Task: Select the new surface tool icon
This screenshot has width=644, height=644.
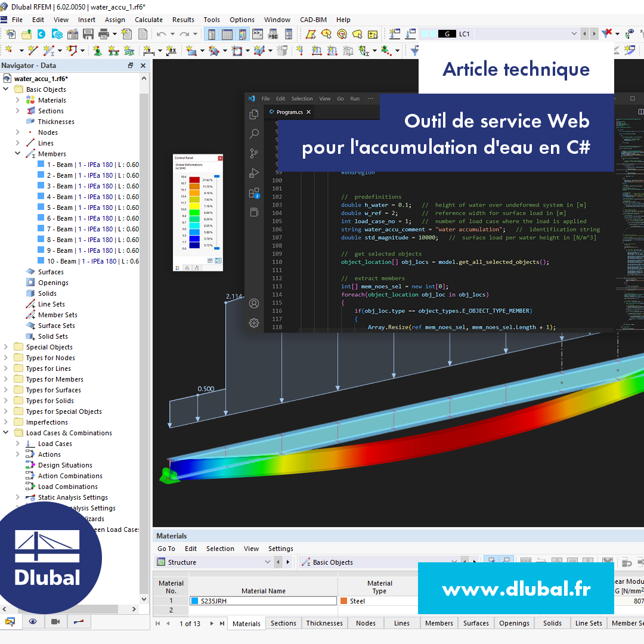Action: pos(191,51)
